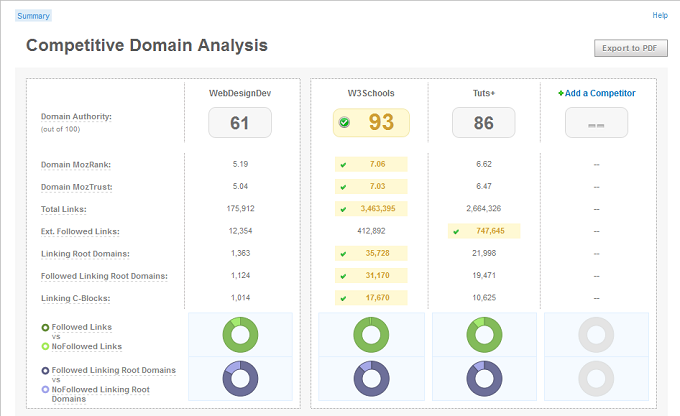680x416 pixels.
Task: Click the 175,912 total links value
Action: click(240, 209)
